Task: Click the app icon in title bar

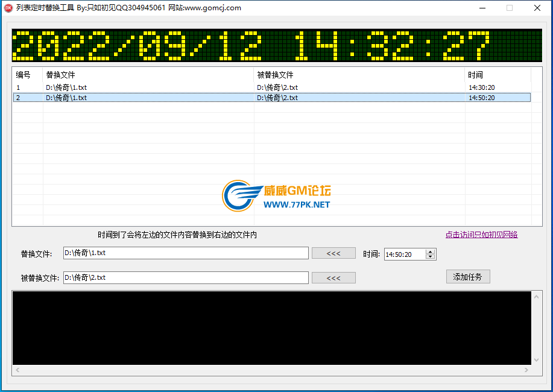Action: pos(8,8)
